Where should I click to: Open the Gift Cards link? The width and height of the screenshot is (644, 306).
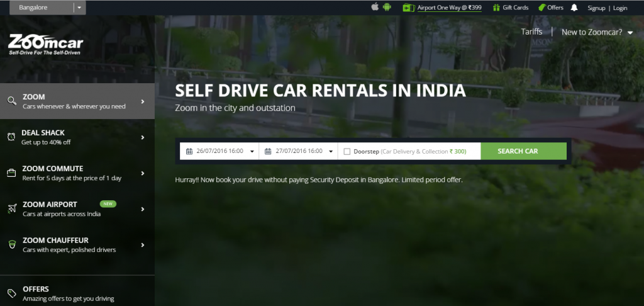[x=516, y=8]
